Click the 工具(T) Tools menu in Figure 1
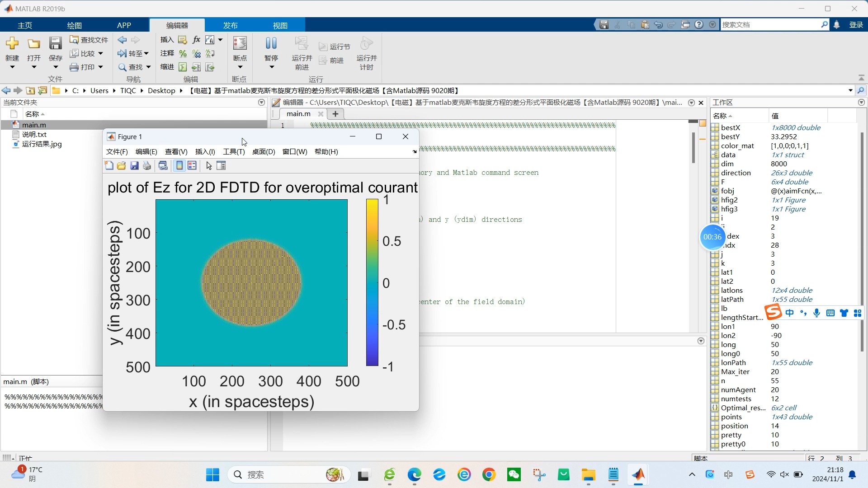Viewport: 868px width, 488px height. (233, 151)
